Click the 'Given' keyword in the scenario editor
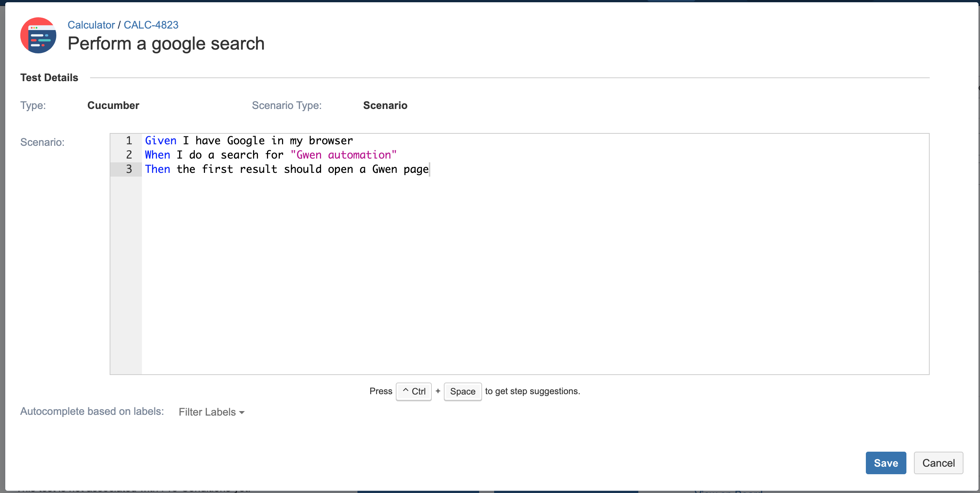This screenshot has width=980, height=493. 161,141
